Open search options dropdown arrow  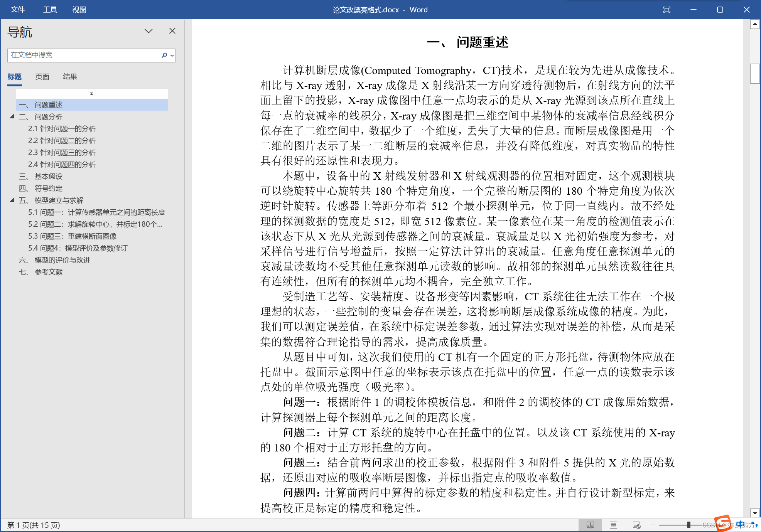pyautogui.click(x=172, y=56)
